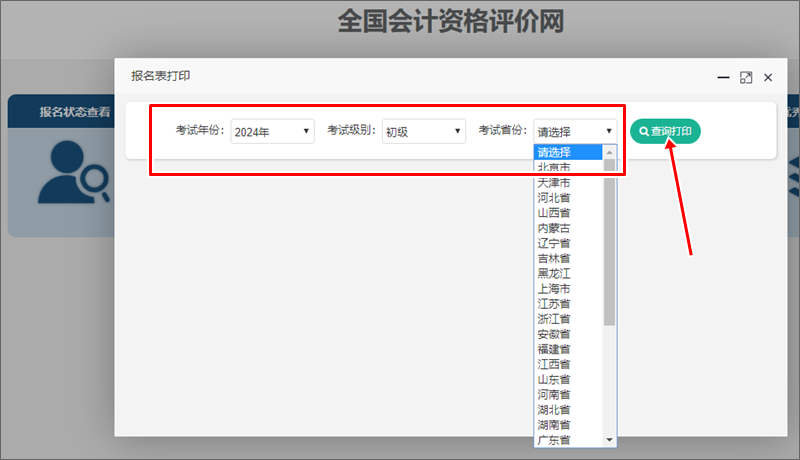This screenshot has width=800, height=460.
Task: Pick 山西省 in the dropdown list
Action: tap(568, 213)
